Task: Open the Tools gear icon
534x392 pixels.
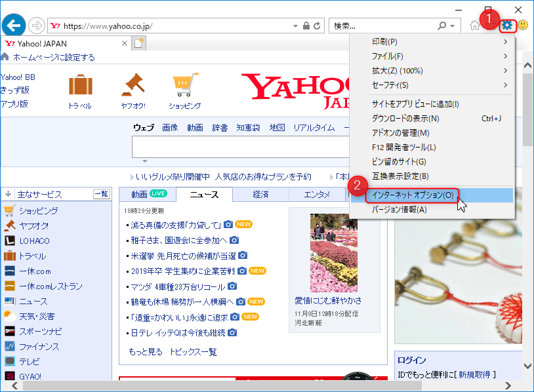Action: 508,26
